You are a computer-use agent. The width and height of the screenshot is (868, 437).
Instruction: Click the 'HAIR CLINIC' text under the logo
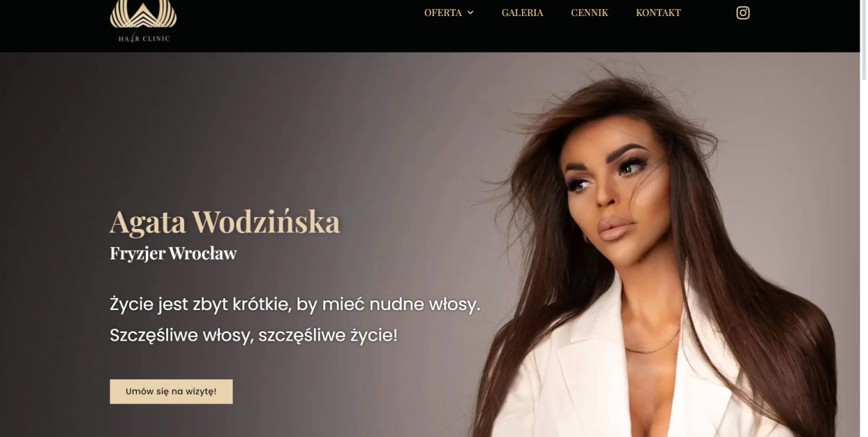(x=144, y=38)
